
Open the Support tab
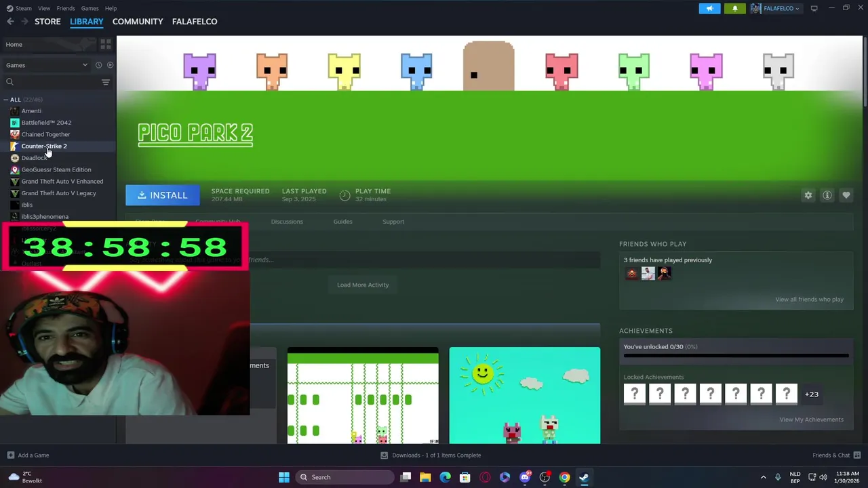pyautogui.click(x=393, y=222)
